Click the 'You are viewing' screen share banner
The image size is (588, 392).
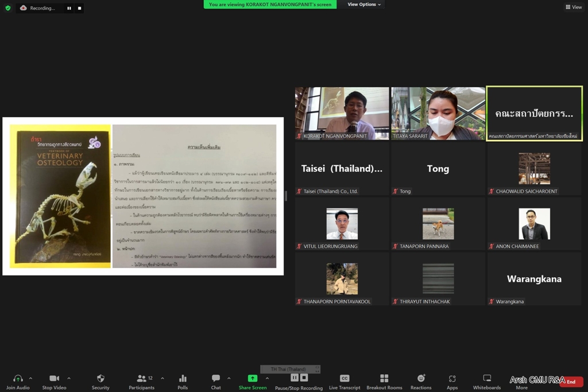[x=270, y=5]
